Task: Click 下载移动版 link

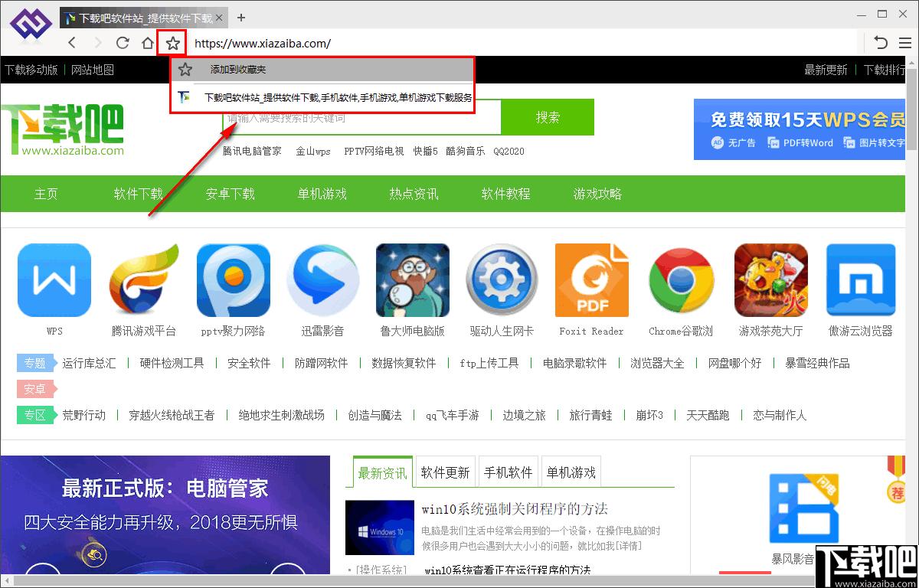Action: coord(31,70)
